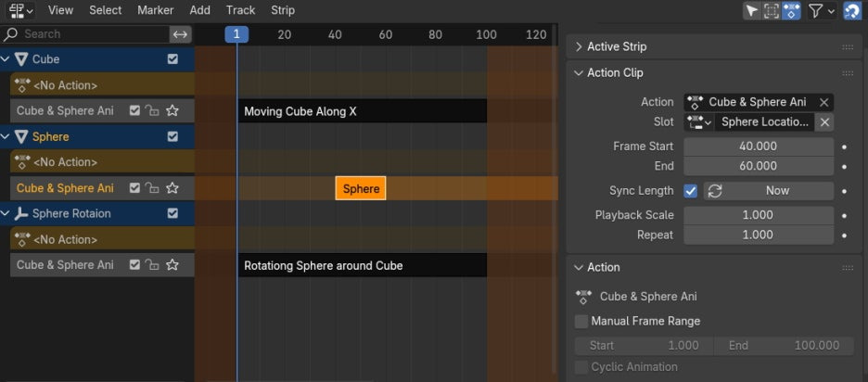
Task: Collapse the Action panel
Action: click(x=579, y=267)
